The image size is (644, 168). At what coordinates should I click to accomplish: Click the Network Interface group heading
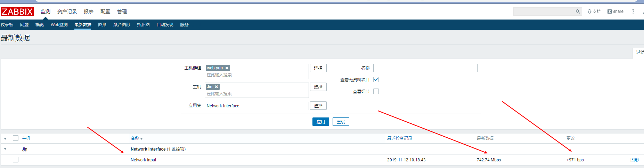[148, 149]
